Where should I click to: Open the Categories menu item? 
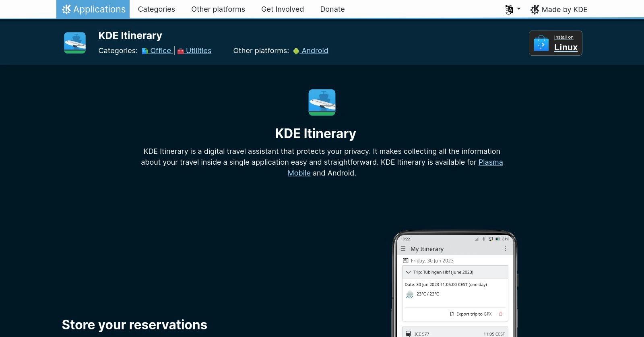pyautogui.click(x=156, y=9)
